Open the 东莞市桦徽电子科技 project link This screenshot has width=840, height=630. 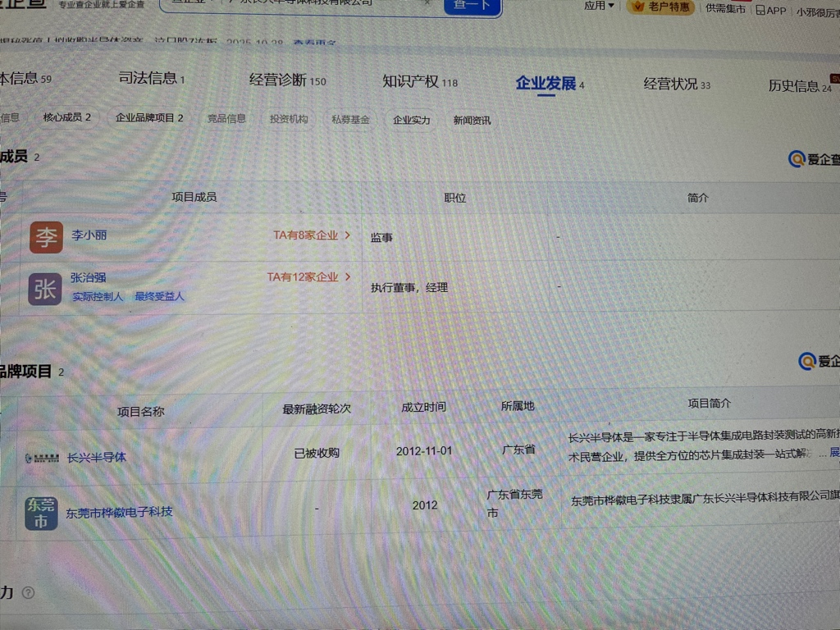pos(119,512)
